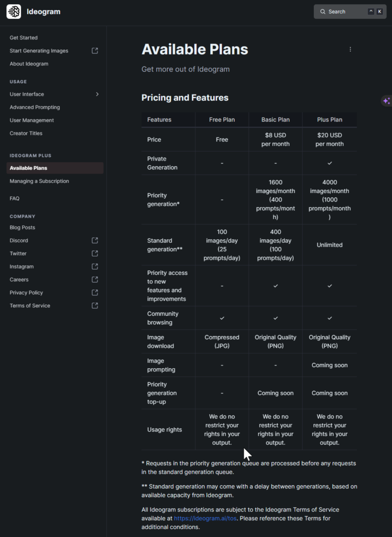Screen dimensions: 392x537
Task: Open the Available Plans sidebar page
Action: [x=28, y=168]
